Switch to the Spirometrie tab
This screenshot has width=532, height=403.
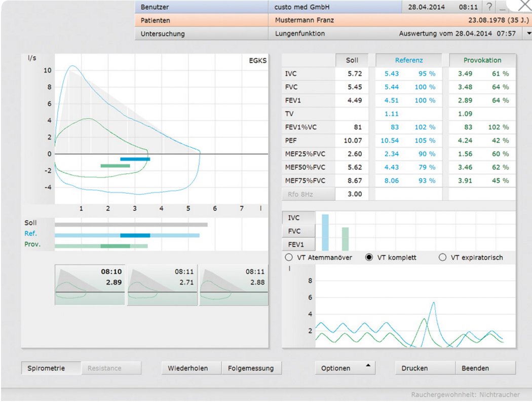50,369
